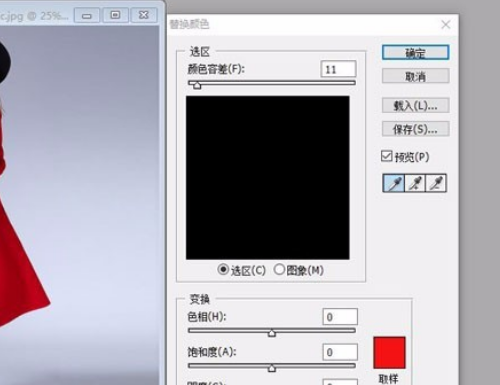Click the 取消 button
Screen dimensions: 500x385
click(415, 76)
